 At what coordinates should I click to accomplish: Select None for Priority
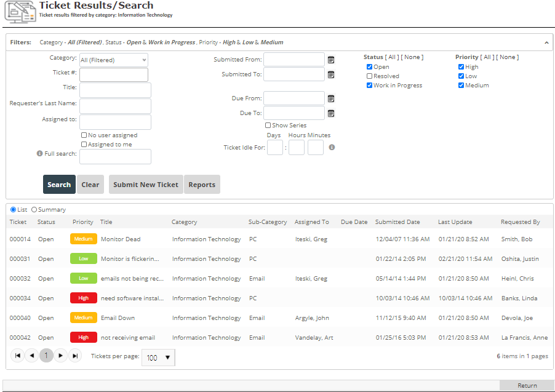point(507,57)
